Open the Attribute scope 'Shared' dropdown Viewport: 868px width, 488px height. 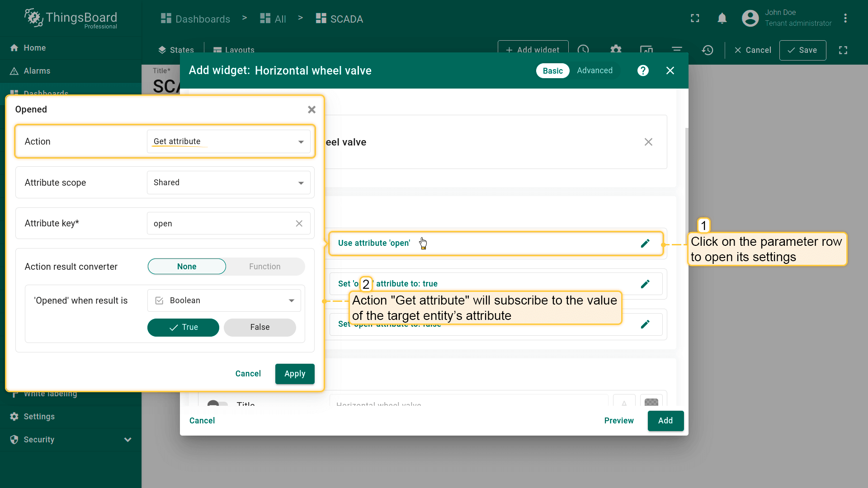(x=228, y=183)
